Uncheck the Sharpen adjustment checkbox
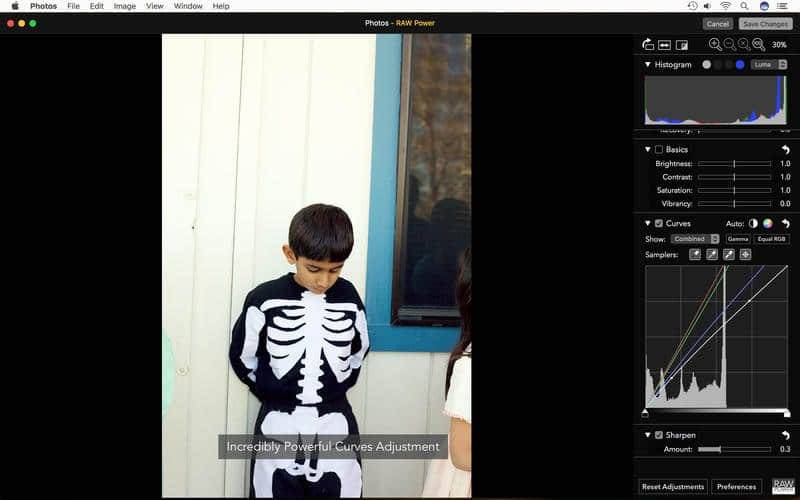Image resolution: width=800 pixels, height=500 pixels. (659, 435)
